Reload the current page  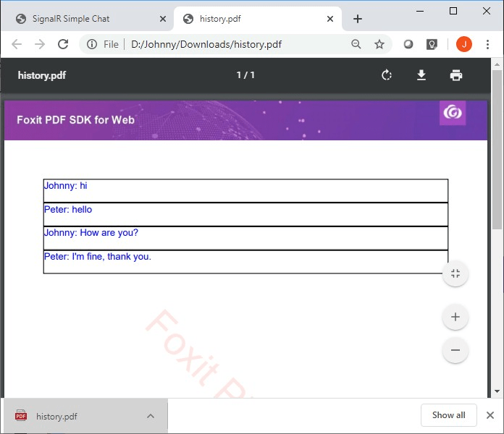coord(63,44)
